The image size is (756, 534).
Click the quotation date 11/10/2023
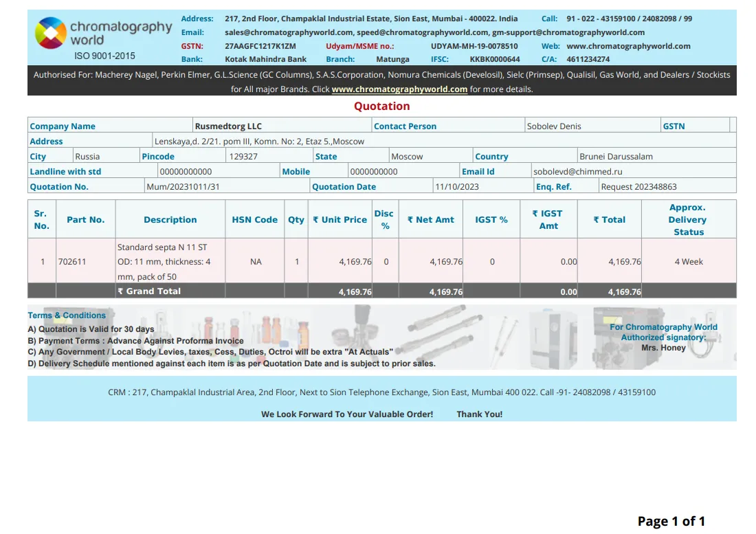(457, 187)
